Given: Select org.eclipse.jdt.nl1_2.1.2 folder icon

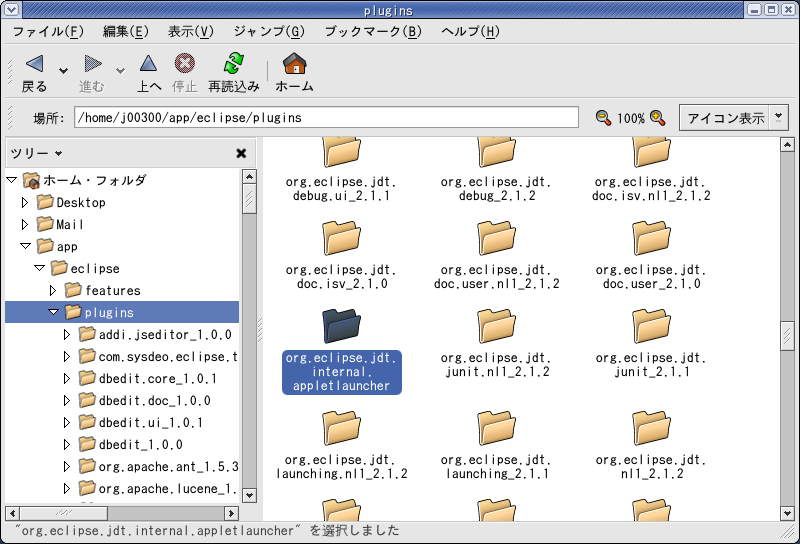Looking at the screenshot, I should pos(652,428).
